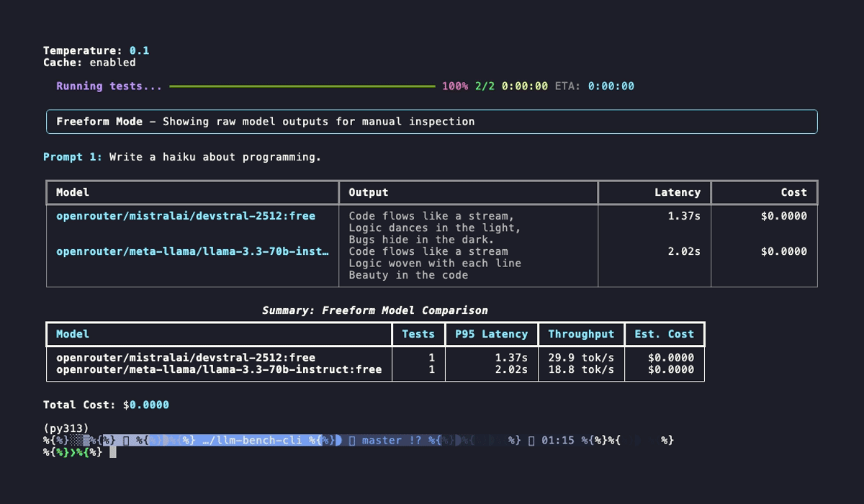
Task: Click 2.02s in the P95 Latency column
Action: tap(511, 369)
